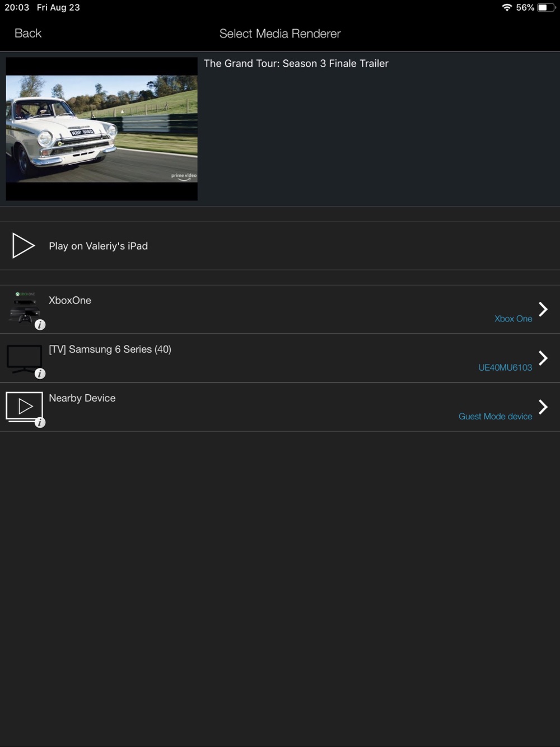Select the Nearby Device renderer name
The width and height of the screenshot is (560, 747).
pos(82,398)
